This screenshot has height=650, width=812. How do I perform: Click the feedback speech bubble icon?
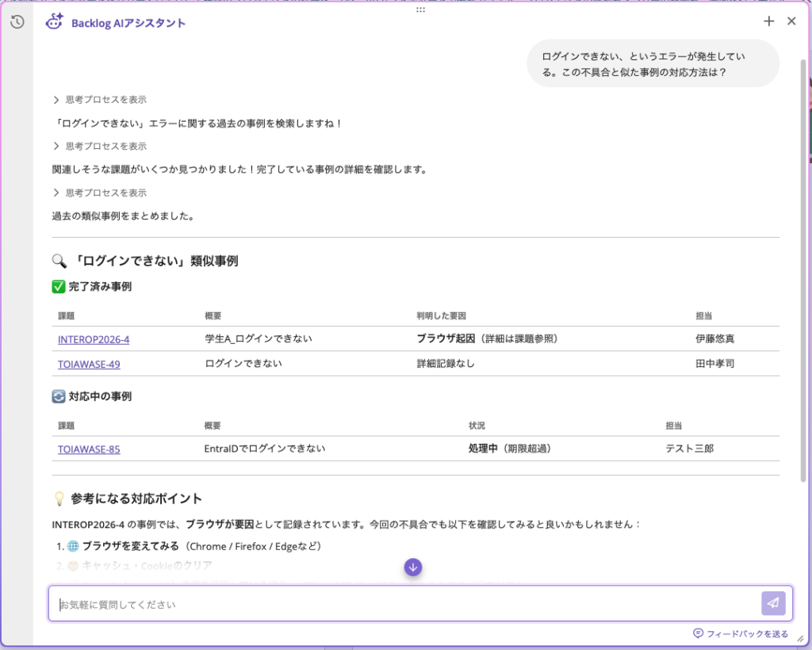coord(698,633)
